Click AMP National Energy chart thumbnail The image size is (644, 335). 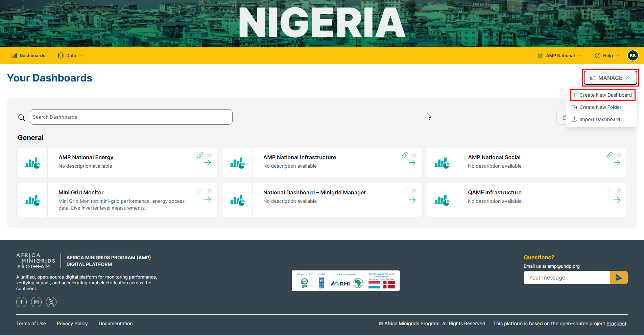32,163
